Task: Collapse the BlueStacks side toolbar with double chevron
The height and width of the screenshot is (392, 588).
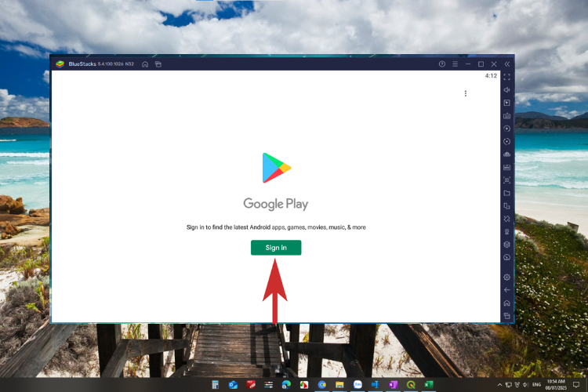Action: point(507,64)
